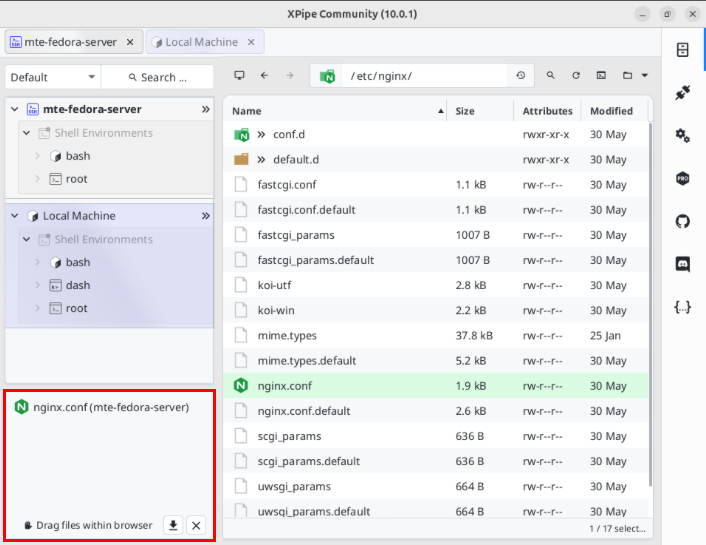The height and width of the screenshot is (545, 706).
Task: Select the koi-win file
Action: pos(436,310)
